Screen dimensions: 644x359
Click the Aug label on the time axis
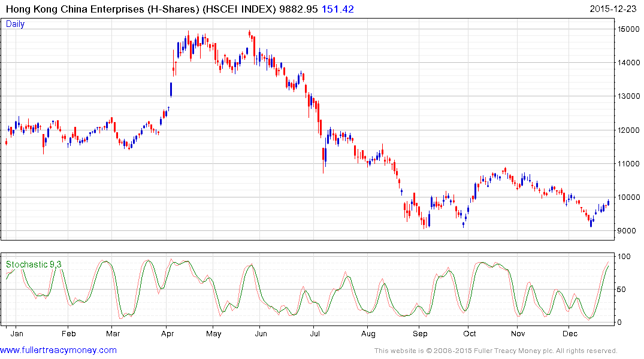[x=369, y=333]
